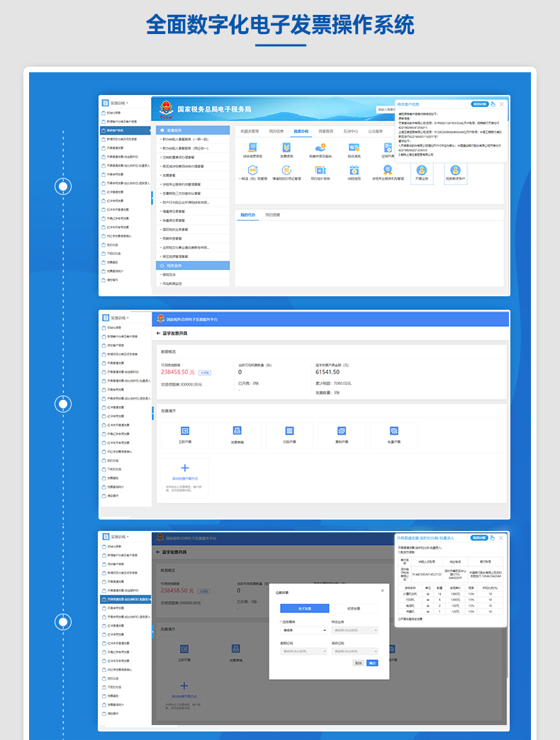Screen dimensions: 560x740
Task: Switch to 纸质发票 option in dialog
Action: click(353, 608)
